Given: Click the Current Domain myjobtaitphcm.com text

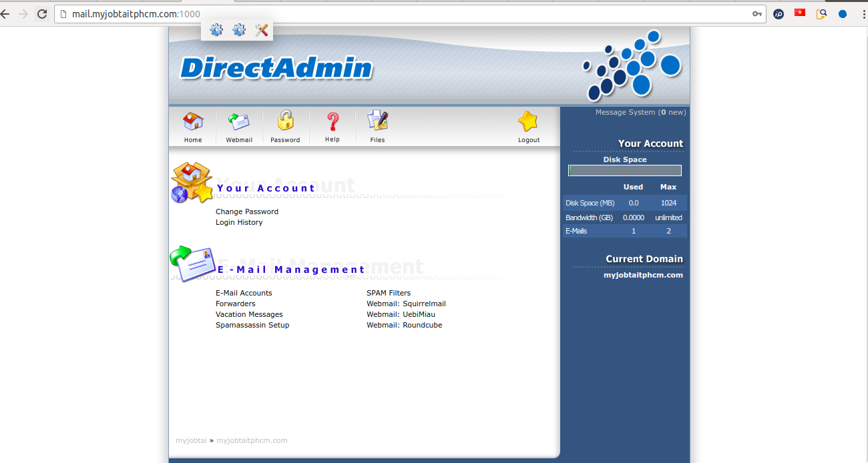Looking at the screenshot, I should (x=643, y=275).
